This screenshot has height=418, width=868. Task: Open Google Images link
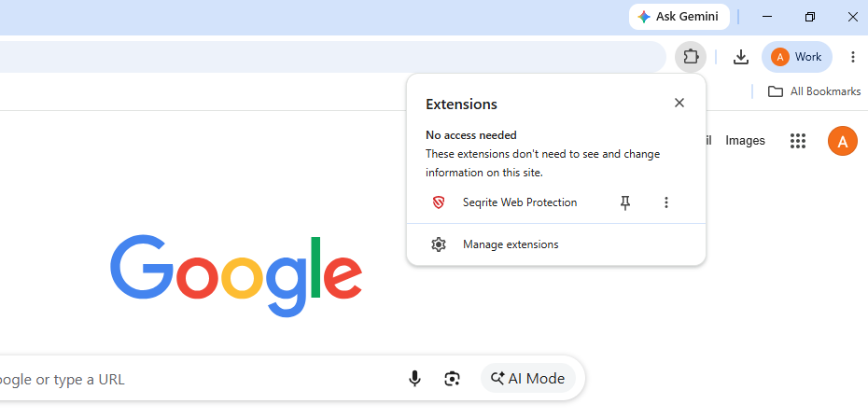click(x=745, y=141)
